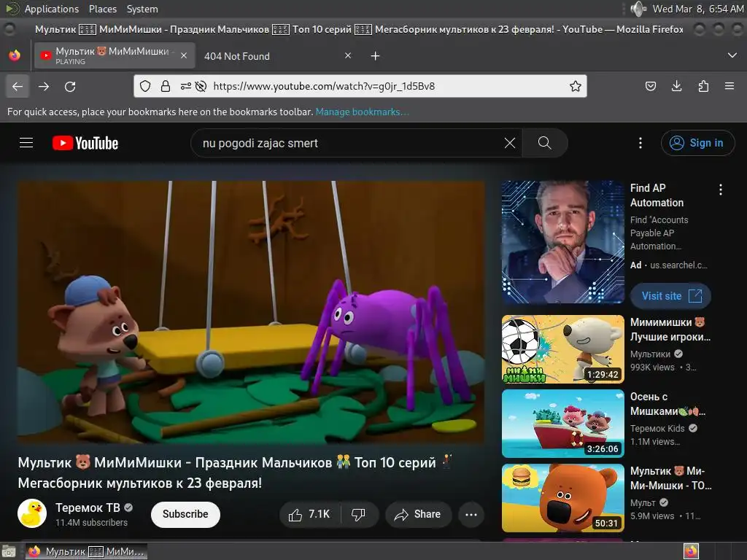Go to YouTube home via logo
The height and width of the screenshot is (560, 747).
click(85, 143)
